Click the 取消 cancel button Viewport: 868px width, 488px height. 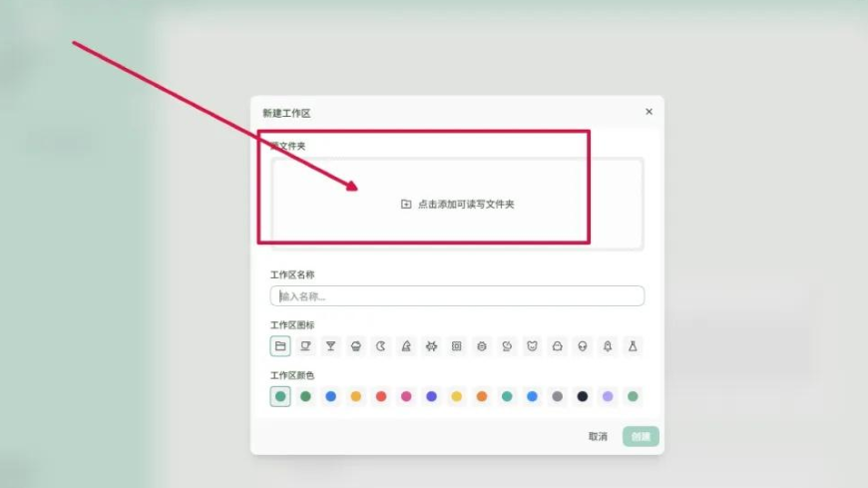(598, 436)
